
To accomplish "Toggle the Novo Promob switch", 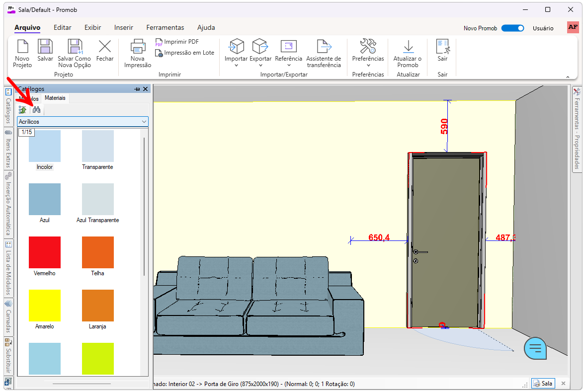I will click(512, 28).
